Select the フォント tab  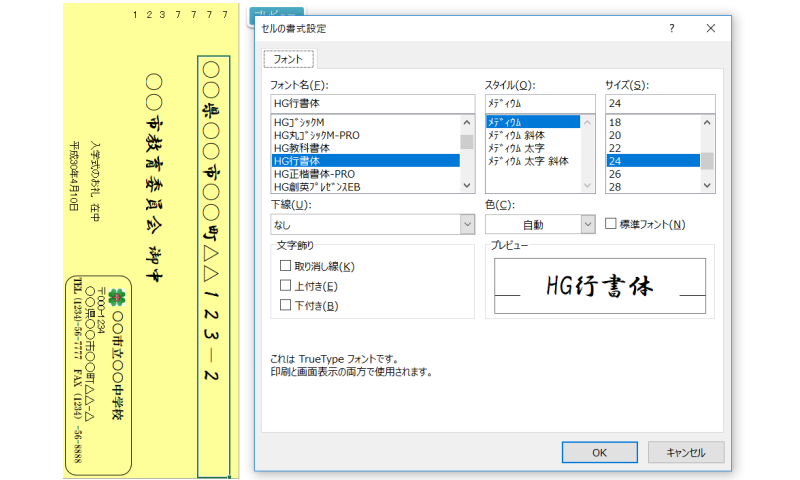click(289, 59)
